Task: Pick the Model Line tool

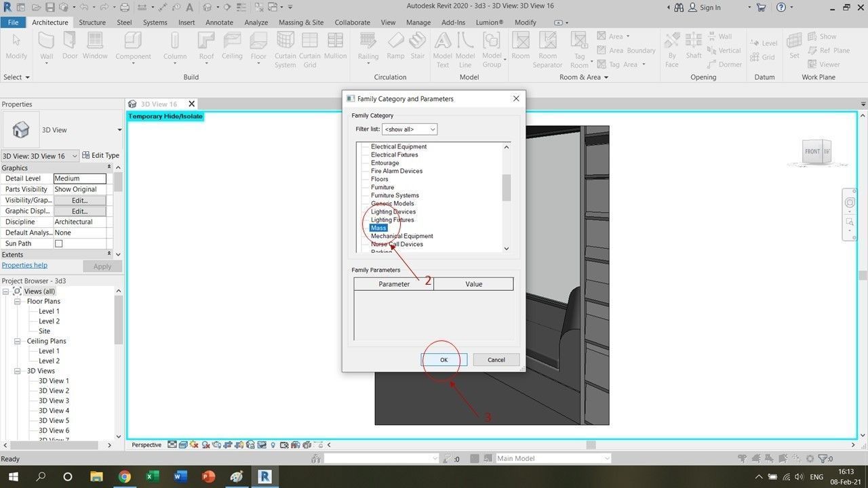Action: click(465, 49)
